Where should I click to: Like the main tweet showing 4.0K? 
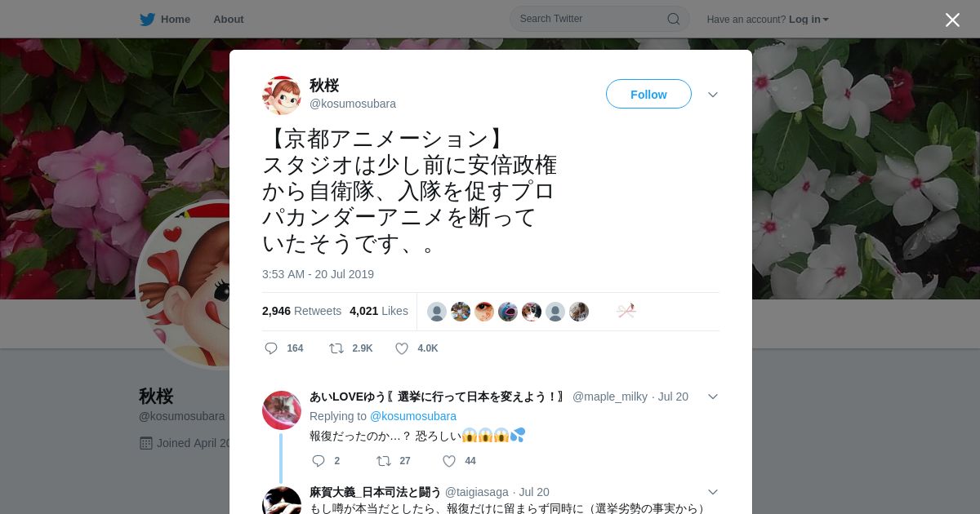tap(402, 348)
